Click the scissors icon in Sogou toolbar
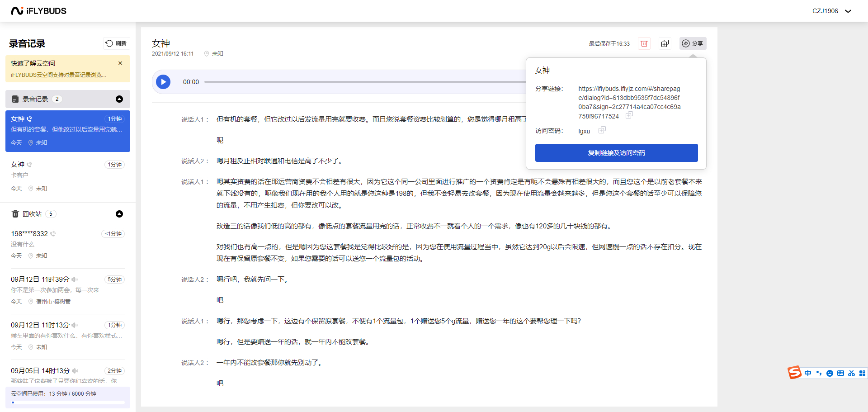Viewport: 868px width, 412px height. click(851, 373)
